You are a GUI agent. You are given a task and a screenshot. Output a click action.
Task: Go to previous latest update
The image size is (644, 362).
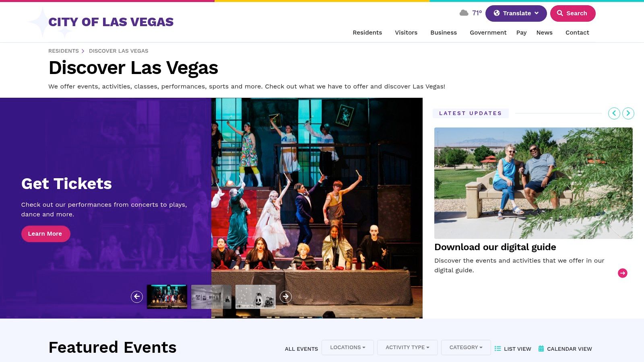coord(614,113)
